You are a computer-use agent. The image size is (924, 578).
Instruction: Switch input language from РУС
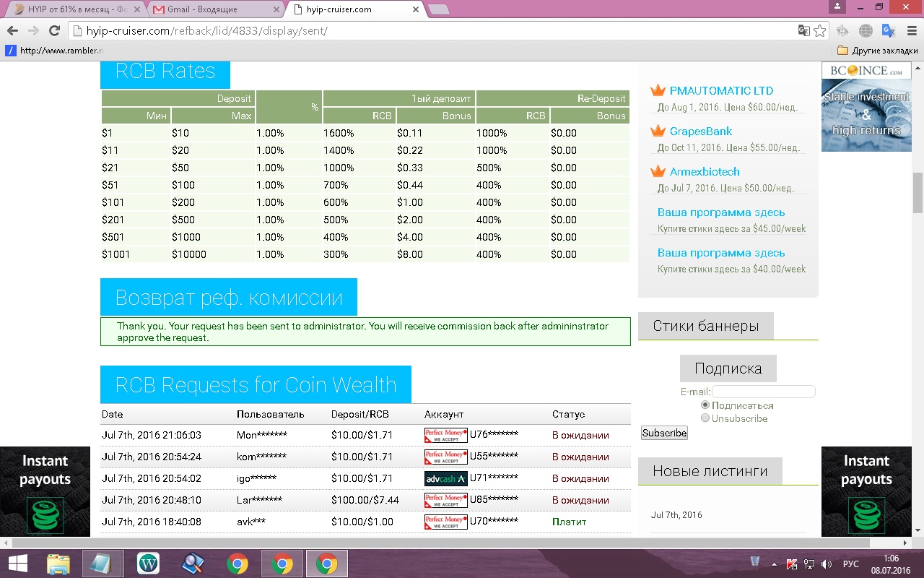point(851,564)
